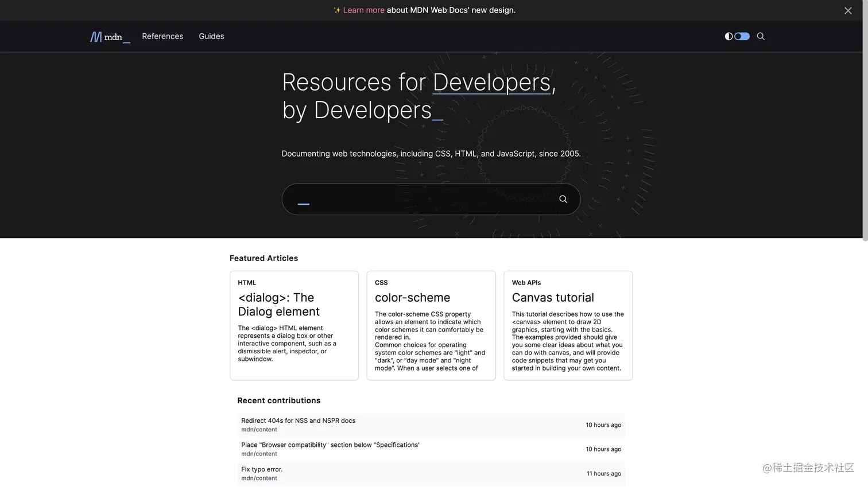Click 'mdn/content' under Browser compatibility entry
This screenshot has height=487, width=868.
[259, 454]
